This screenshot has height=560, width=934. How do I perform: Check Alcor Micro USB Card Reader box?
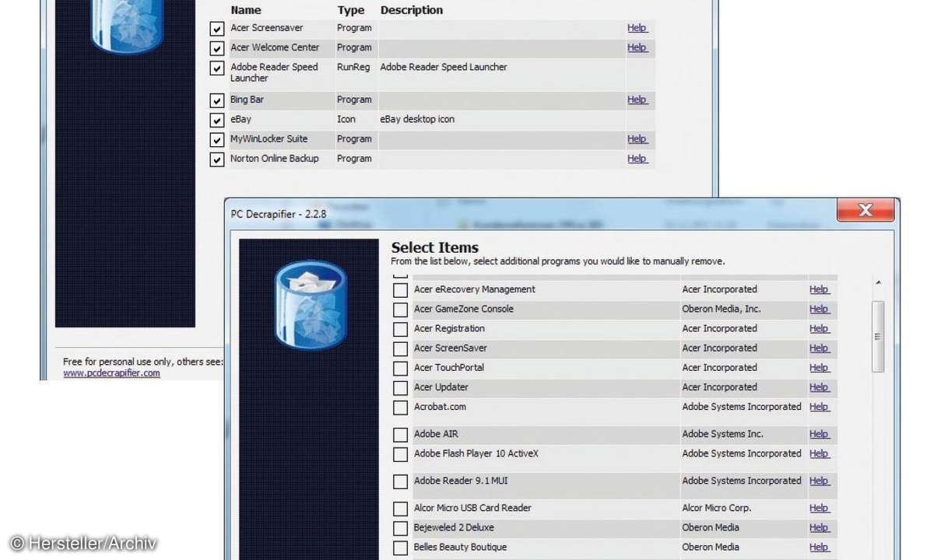coord(400,509)
